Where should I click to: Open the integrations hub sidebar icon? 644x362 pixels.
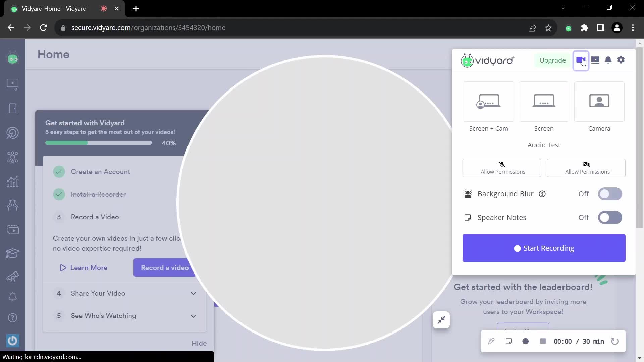pyautogui.click(x=13, y=157)
